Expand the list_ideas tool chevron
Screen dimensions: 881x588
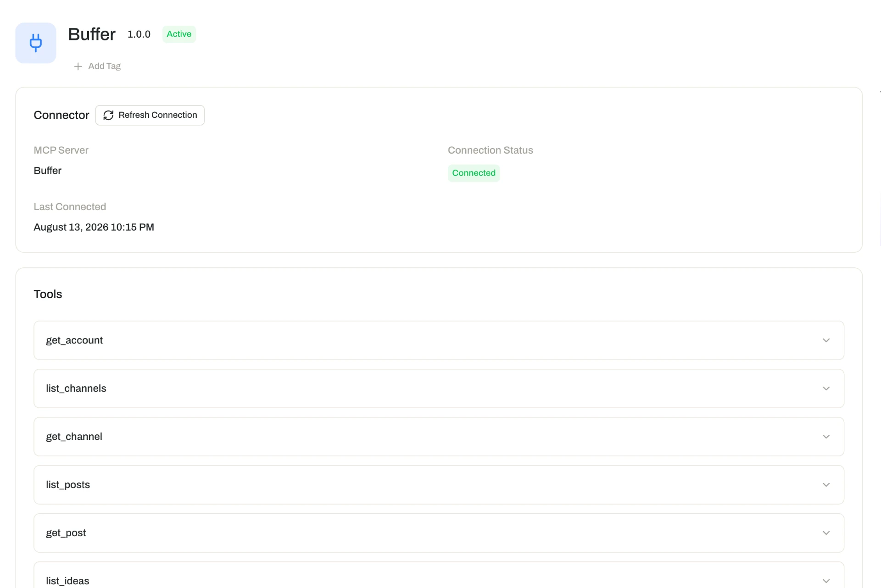tap(826, 581)
